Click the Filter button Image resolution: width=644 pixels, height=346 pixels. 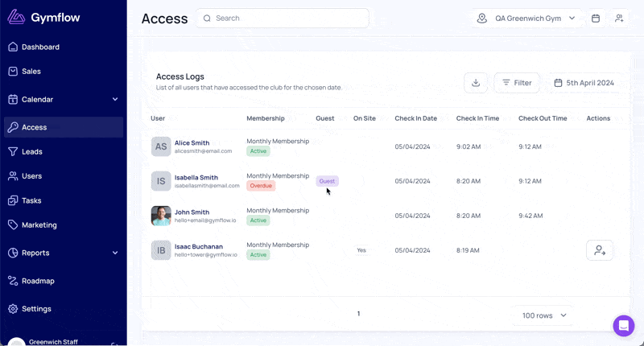[516, 83]
